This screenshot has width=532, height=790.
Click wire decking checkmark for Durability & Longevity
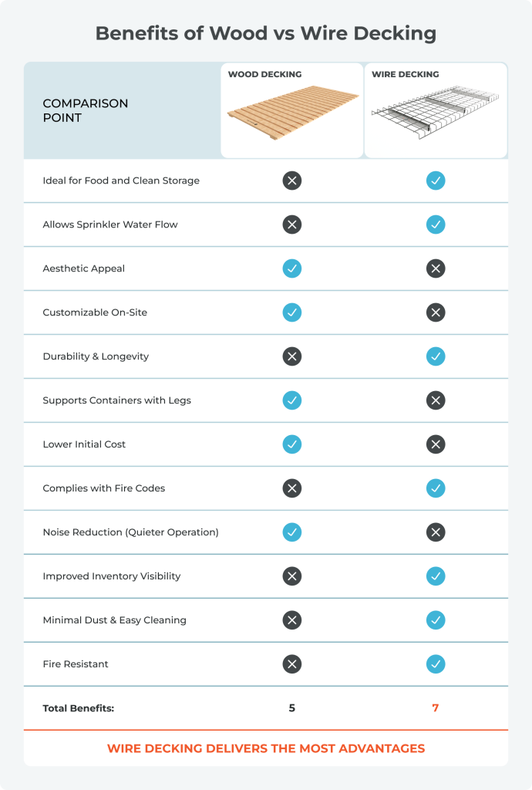[x=436, y=356]
